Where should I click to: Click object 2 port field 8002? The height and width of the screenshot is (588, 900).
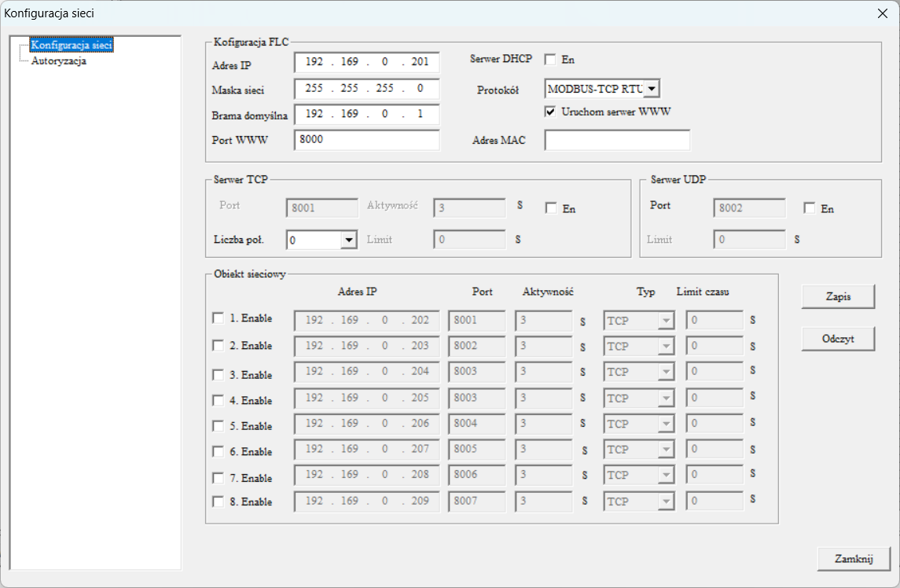(477, 346)
